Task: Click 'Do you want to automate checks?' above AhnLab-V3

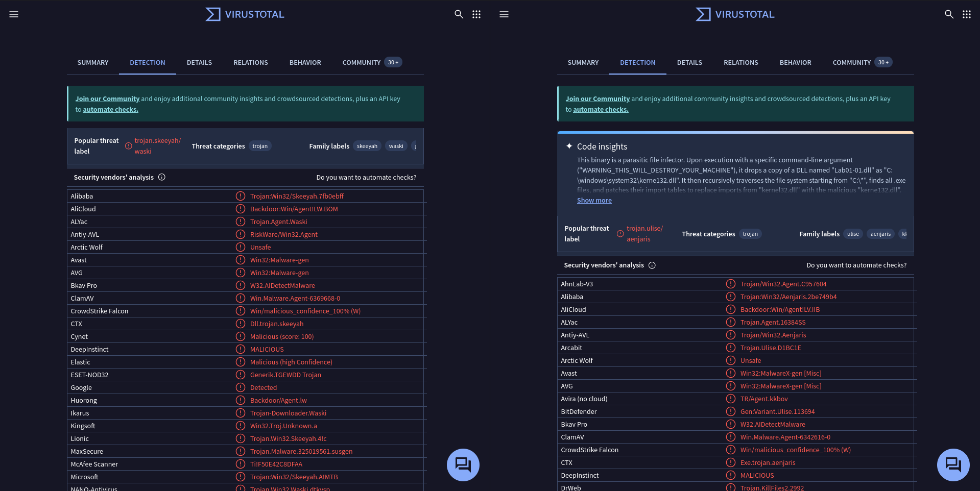Action: coord(856,265)
